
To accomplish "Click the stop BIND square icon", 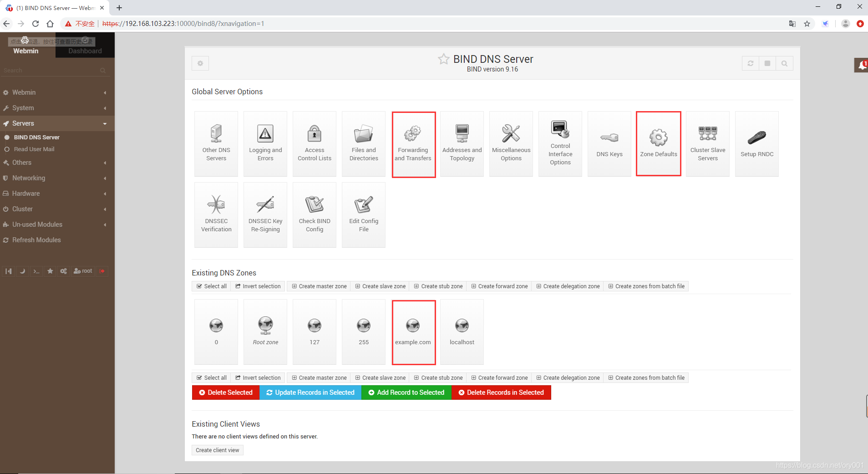I will tap(767, 63).
